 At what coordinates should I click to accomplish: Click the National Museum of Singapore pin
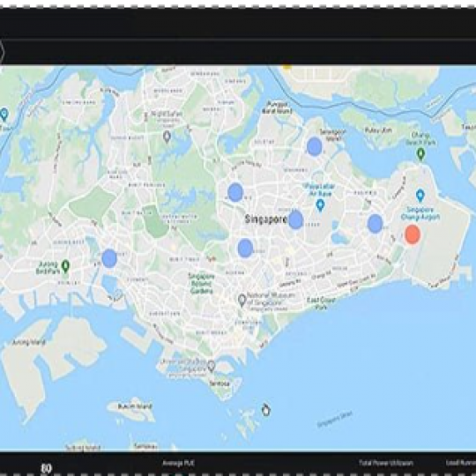click(242, 301)
